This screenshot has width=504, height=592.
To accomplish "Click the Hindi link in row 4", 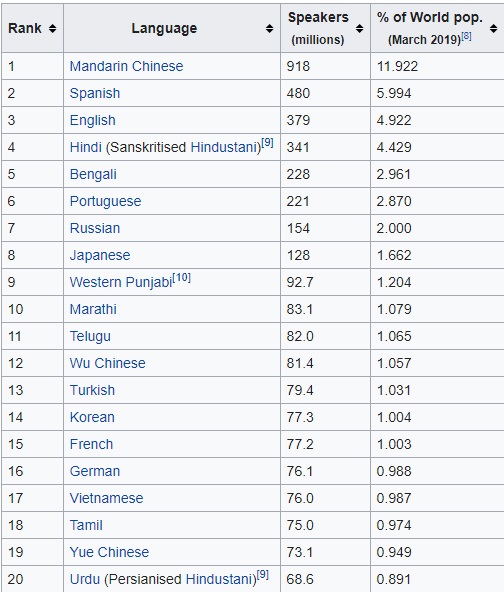I will click(x=86, y=147).
